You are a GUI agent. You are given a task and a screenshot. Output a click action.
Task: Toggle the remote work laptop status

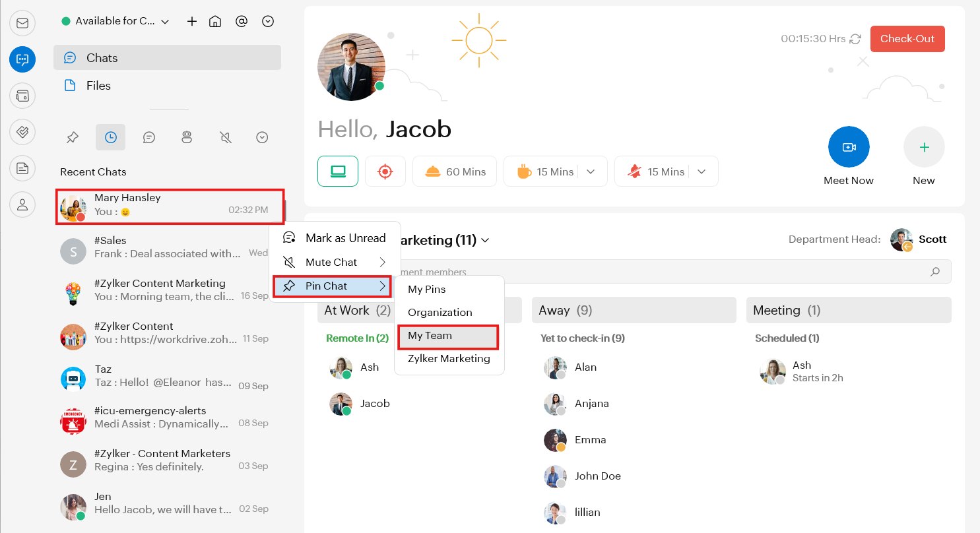click(338, 172)
